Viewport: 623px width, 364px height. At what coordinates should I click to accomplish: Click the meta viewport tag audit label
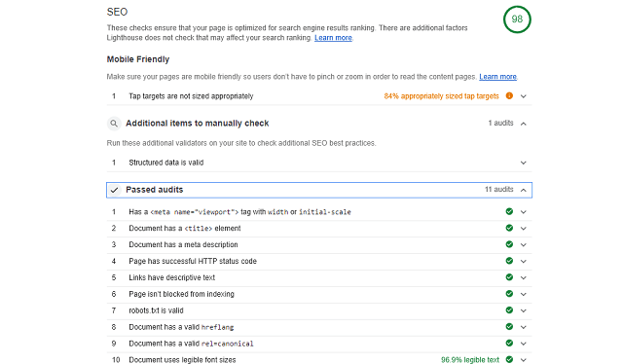point(240,212)
